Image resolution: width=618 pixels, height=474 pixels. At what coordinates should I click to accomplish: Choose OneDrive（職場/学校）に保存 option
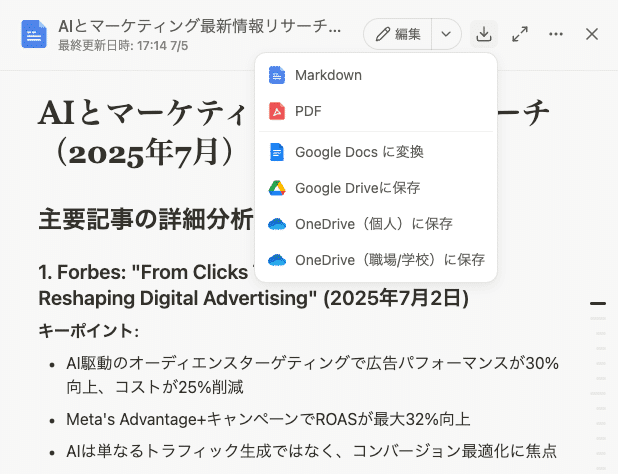(389, 260)
